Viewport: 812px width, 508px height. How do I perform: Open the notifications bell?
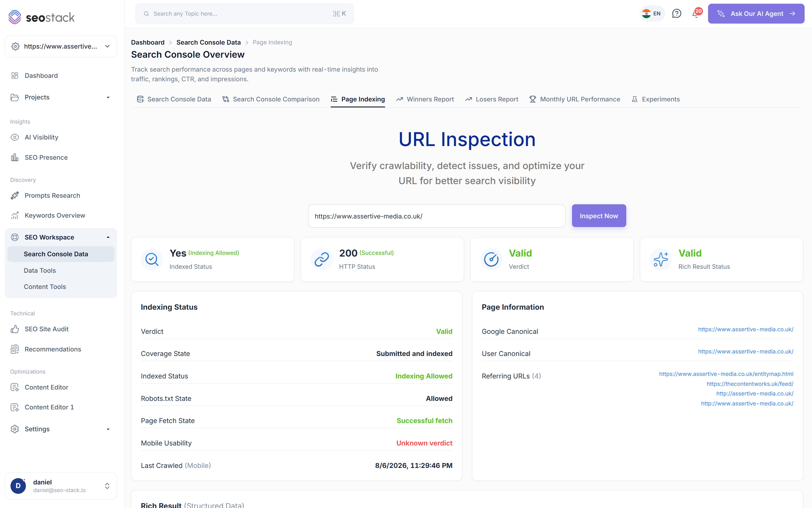tap(696, 14)
